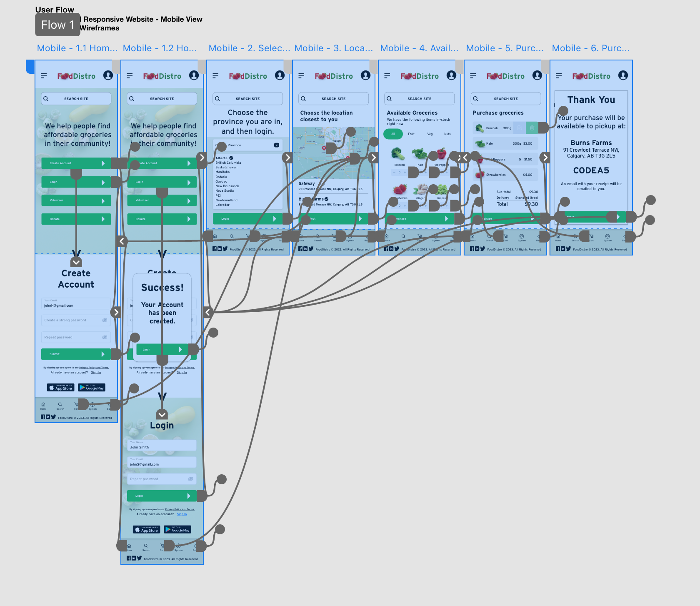Click Facebook icon in Mobile 1.1 footer
Screen dimensions: 700x606
pos(42,417)
